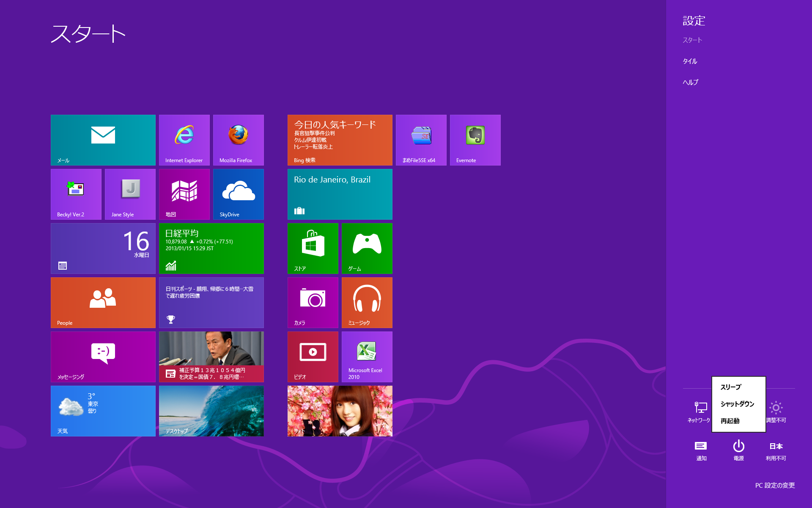Open Mozilla Firefox tile
The height and width of the screenshot is (508, 812).
coord(238,140)
